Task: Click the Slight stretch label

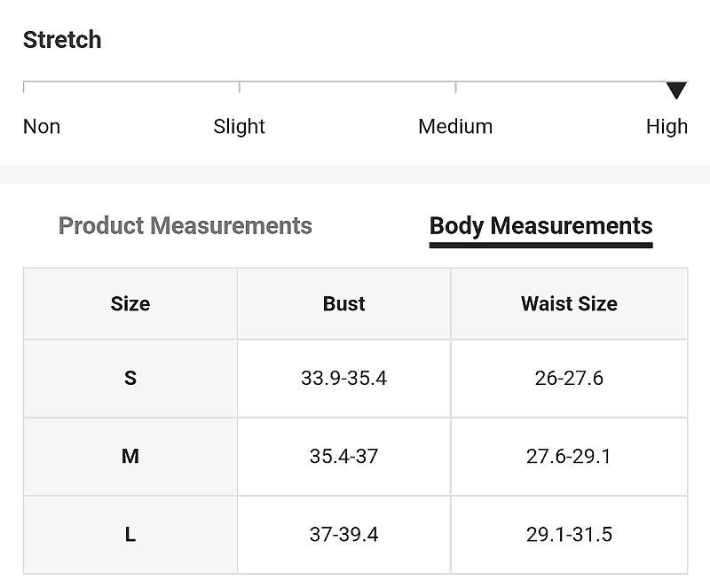Action: [239, 127]
